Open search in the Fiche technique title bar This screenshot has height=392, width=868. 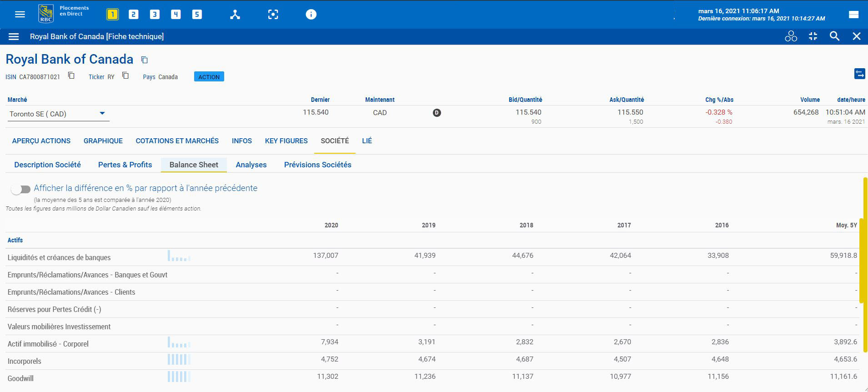coord(834,36)
